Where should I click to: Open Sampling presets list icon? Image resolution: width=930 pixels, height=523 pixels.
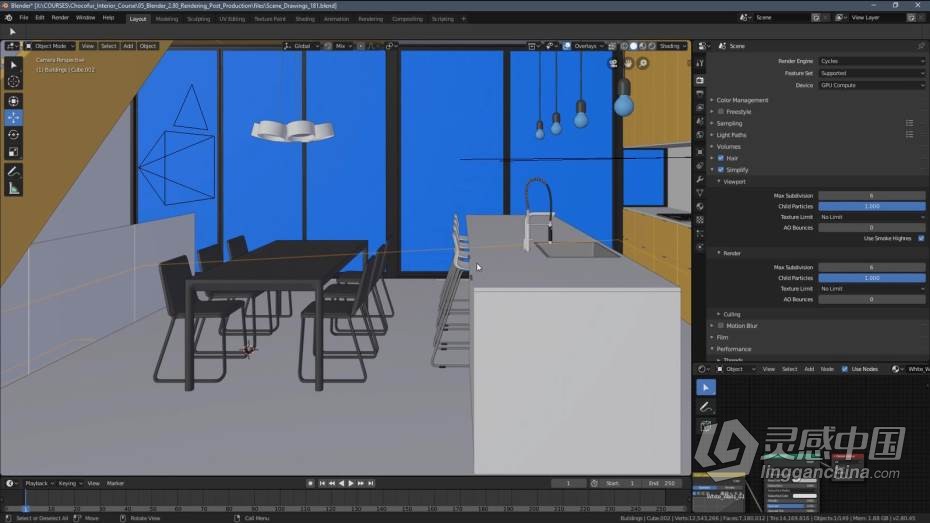(x=909, y=123)
